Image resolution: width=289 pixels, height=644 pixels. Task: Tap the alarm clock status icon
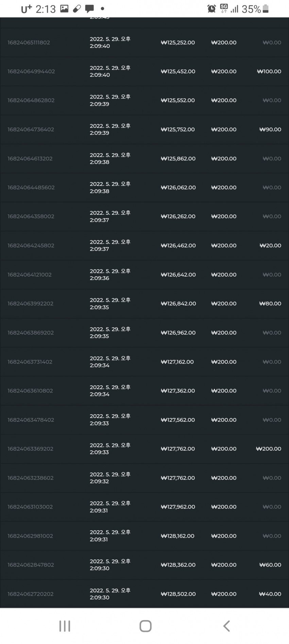pyautogui.click(x=211, y=9)
